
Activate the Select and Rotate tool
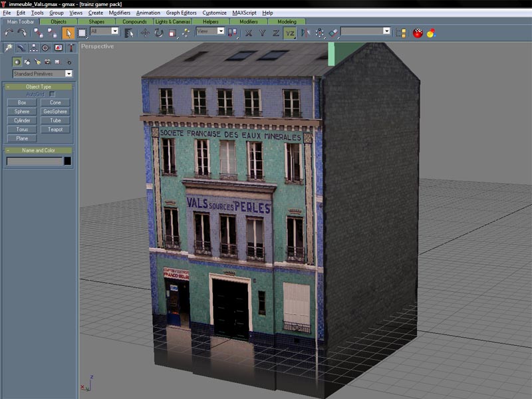[158, 32]
